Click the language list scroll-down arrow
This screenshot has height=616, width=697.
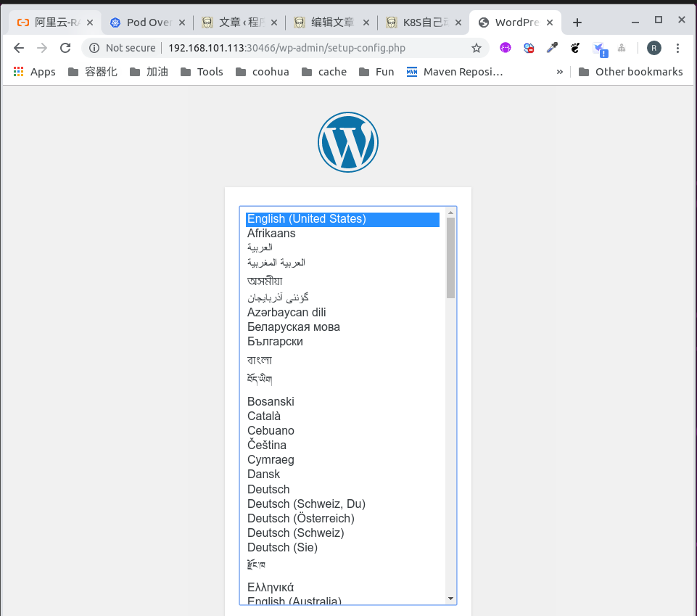click(450, 599)
